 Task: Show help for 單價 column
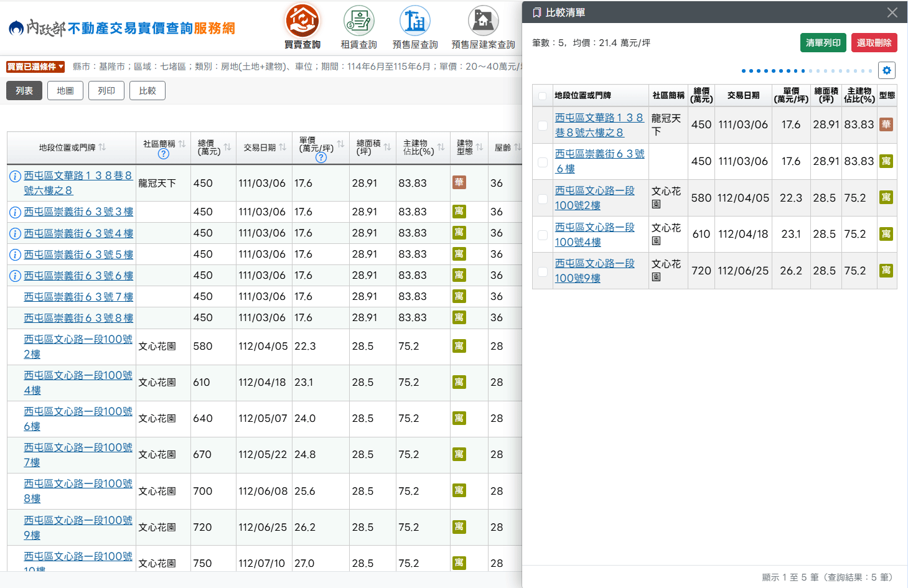[321, 157]
